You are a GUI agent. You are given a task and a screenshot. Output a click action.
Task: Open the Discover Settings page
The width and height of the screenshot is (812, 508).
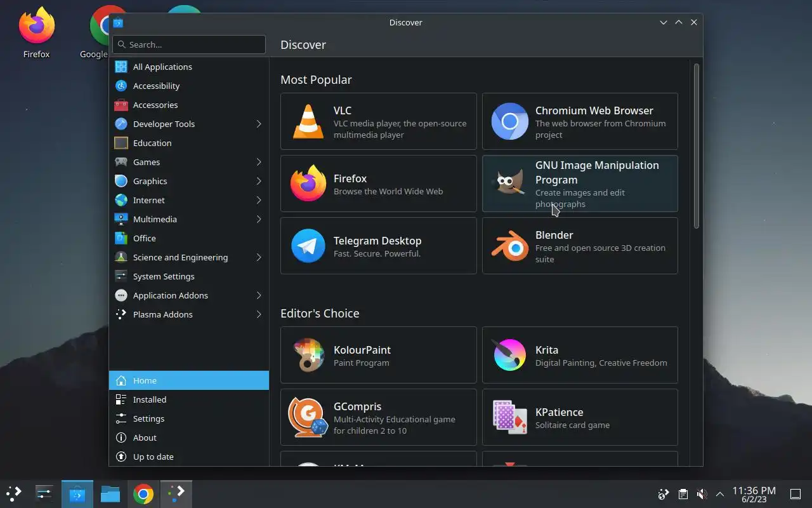[x=189, y=418]
